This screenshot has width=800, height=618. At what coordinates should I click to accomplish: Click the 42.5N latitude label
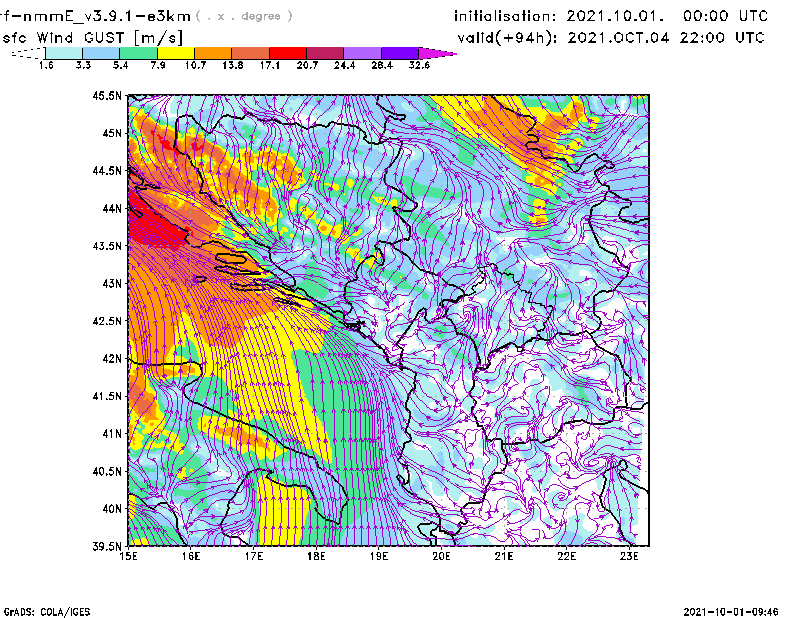click(x=107, y=321)
